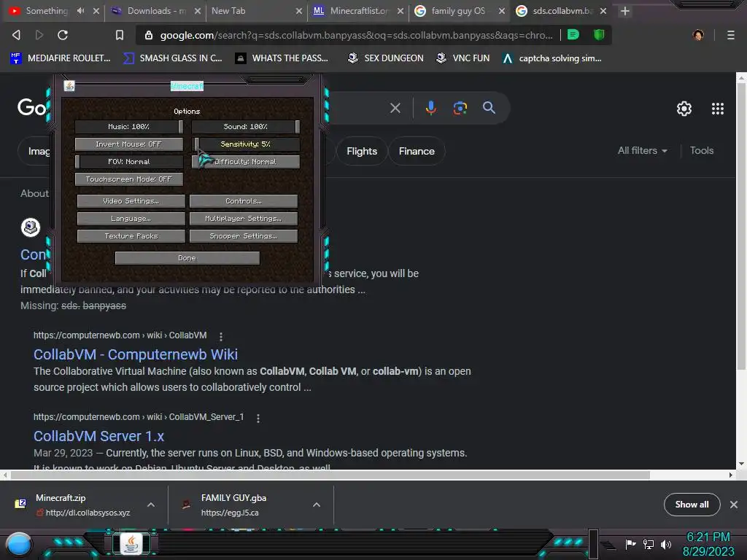
Task: Close the downloads bar
Action: click(x=734, y=505)
